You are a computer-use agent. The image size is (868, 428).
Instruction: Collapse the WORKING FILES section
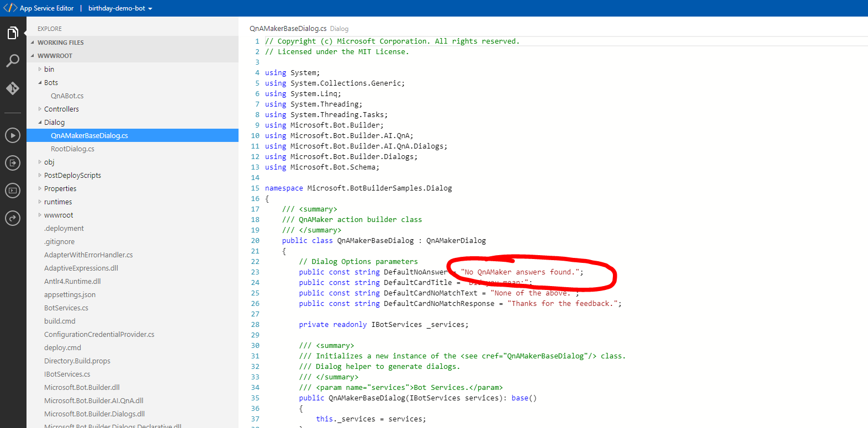click(x=32, y=43)
